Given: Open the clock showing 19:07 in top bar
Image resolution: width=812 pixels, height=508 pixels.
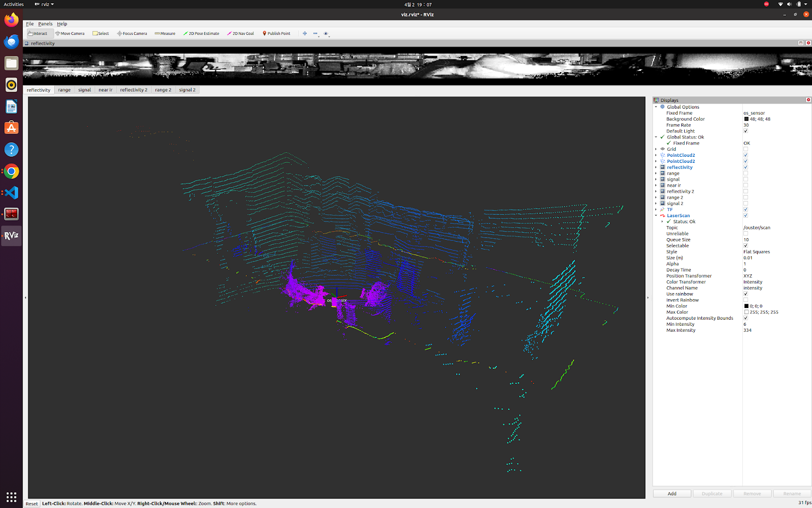Looking at the screenshot, I should 418,4.
